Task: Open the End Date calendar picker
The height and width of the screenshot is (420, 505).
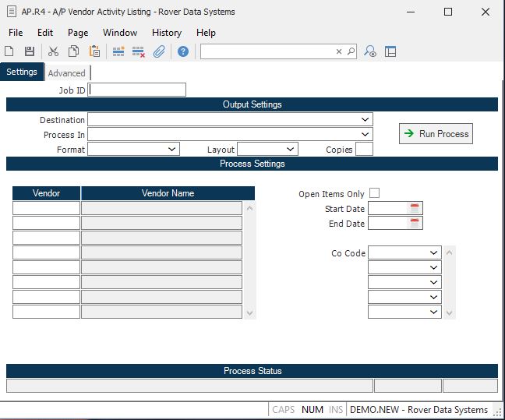Action: pyautogui.click(x=415, y=224)
